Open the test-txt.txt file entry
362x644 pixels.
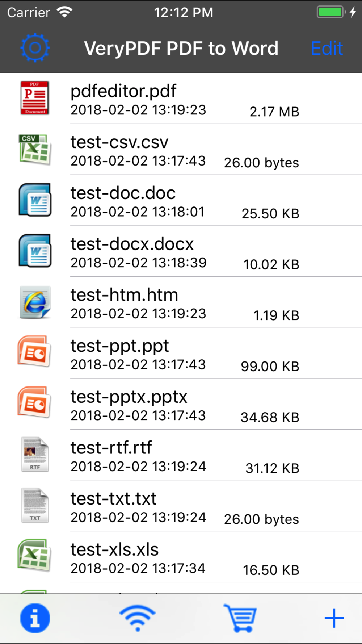(181, 506)
